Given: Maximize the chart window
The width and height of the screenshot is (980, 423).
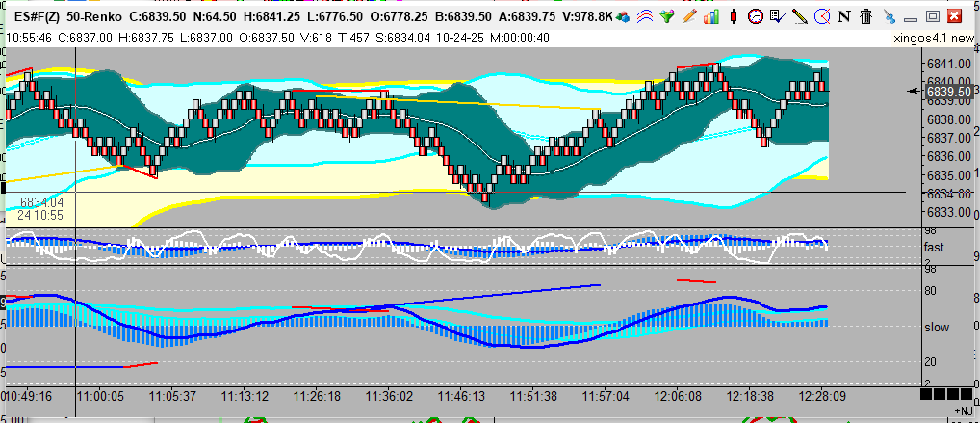Looking at the screenshot, I should tap(932, 16).
